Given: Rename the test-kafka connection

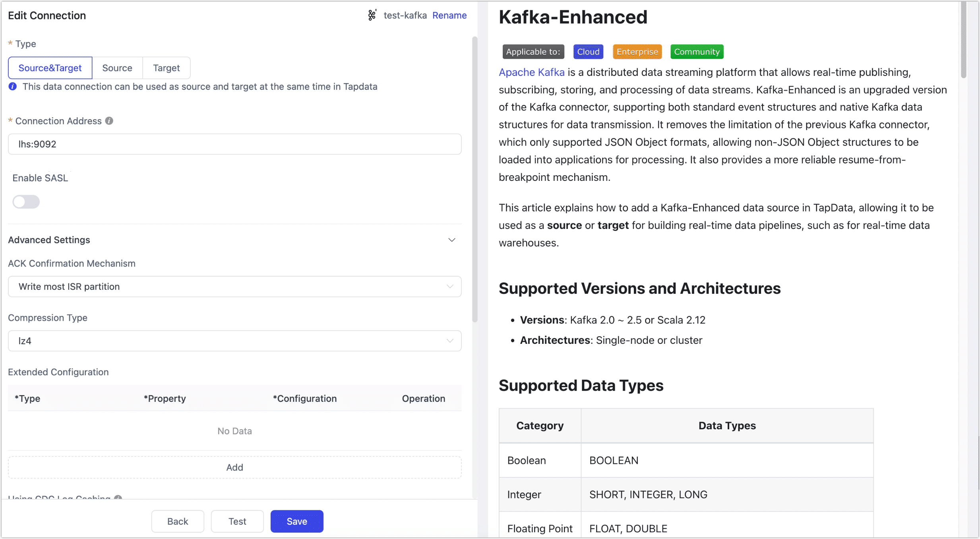Looking at the screenshot, I should tap(449, 15).
